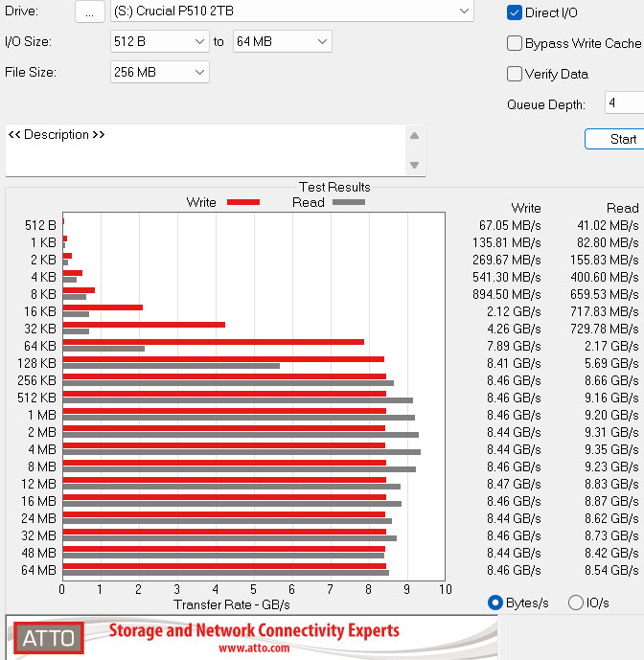The width and height of the screenshot is (644, 660).
Task: Click the drive browse ellipsis button
Action: click(89, 11)
